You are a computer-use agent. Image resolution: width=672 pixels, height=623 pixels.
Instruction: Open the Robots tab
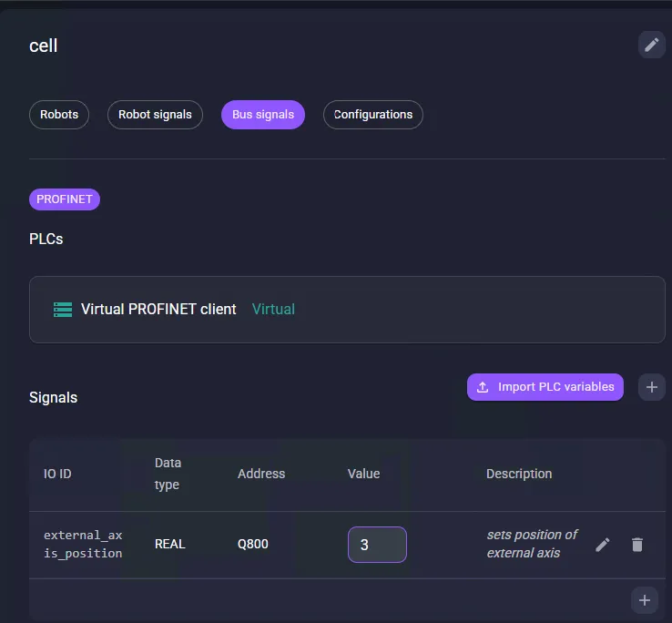click(59, 115)
